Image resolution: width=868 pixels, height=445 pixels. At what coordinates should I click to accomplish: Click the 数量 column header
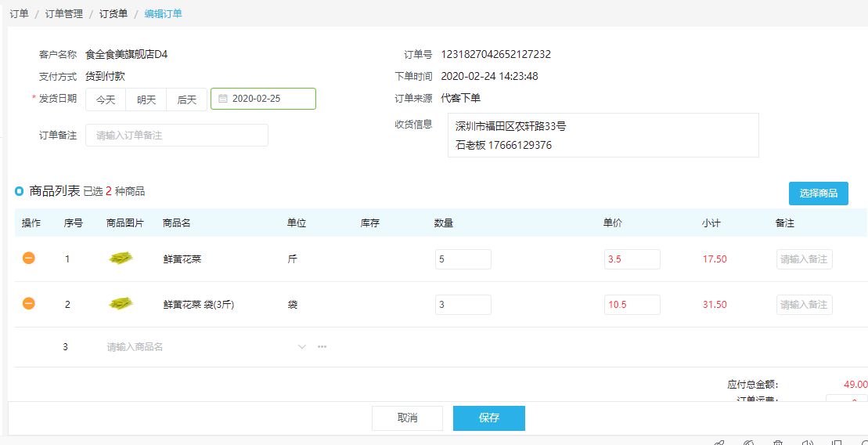coord(444,222)
